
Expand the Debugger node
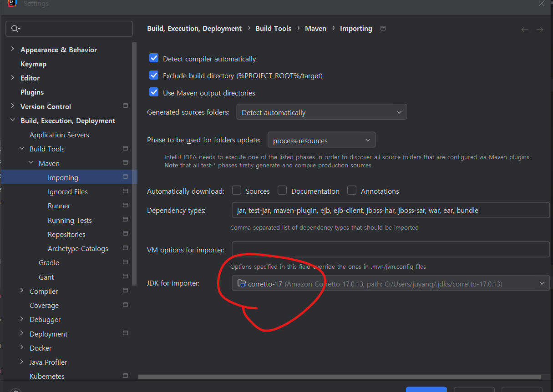21,319
